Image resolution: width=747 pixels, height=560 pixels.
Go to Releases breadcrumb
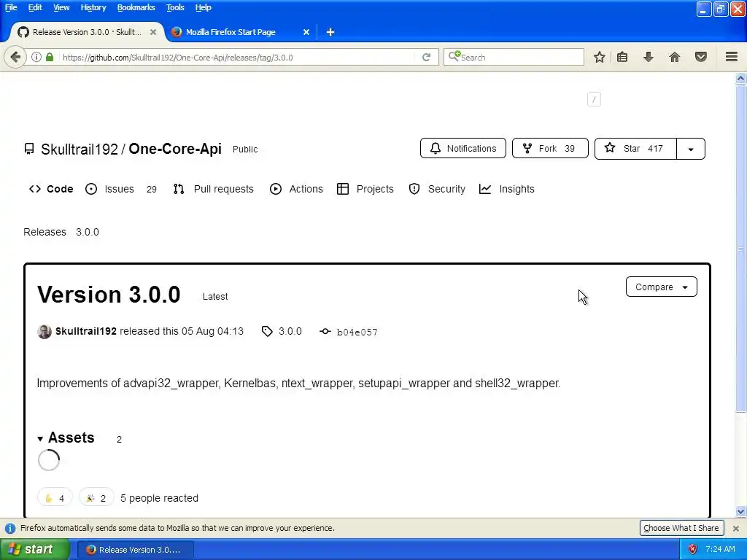point(44,232)
